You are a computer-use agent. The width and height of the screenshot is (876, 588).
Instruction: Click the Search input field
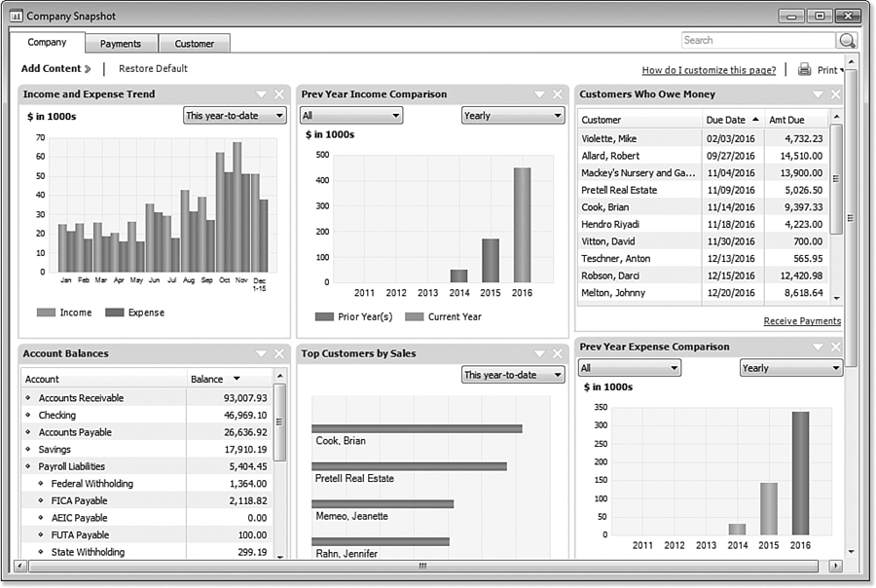click(758, 40)
